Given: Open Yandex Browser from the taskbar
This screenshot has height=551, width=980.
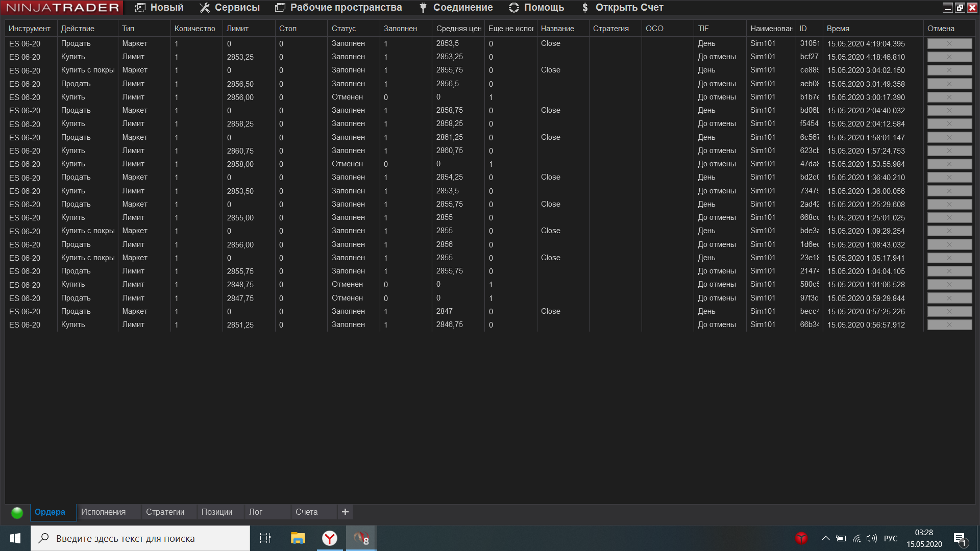Looking at the screenshot, I should (x=330, y=538).
